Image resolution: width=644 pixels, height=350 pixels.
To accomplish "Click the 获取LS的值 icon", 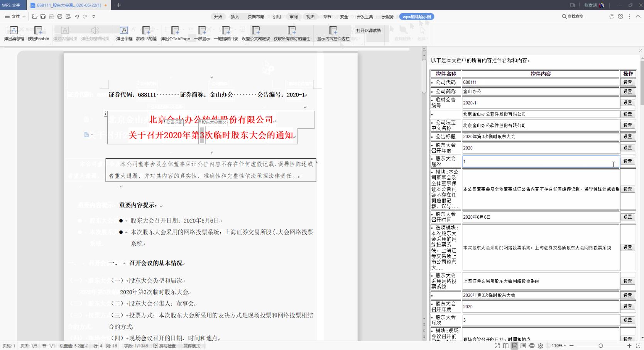I will (146, 33).
